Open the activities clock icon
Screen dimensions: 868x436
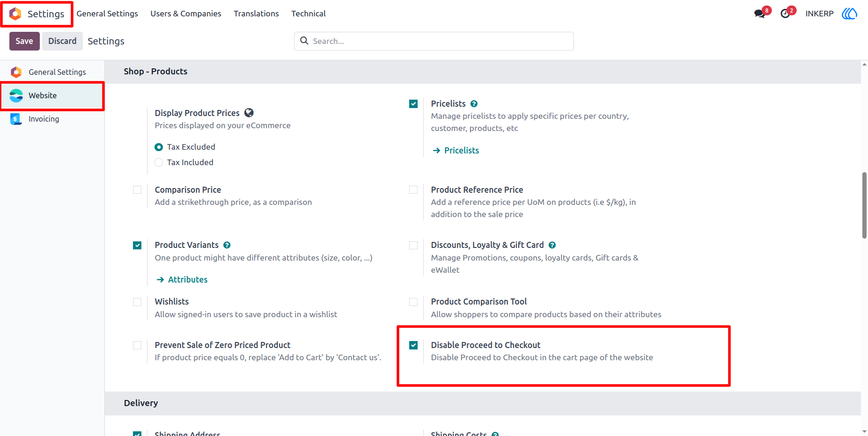point(785,14)
